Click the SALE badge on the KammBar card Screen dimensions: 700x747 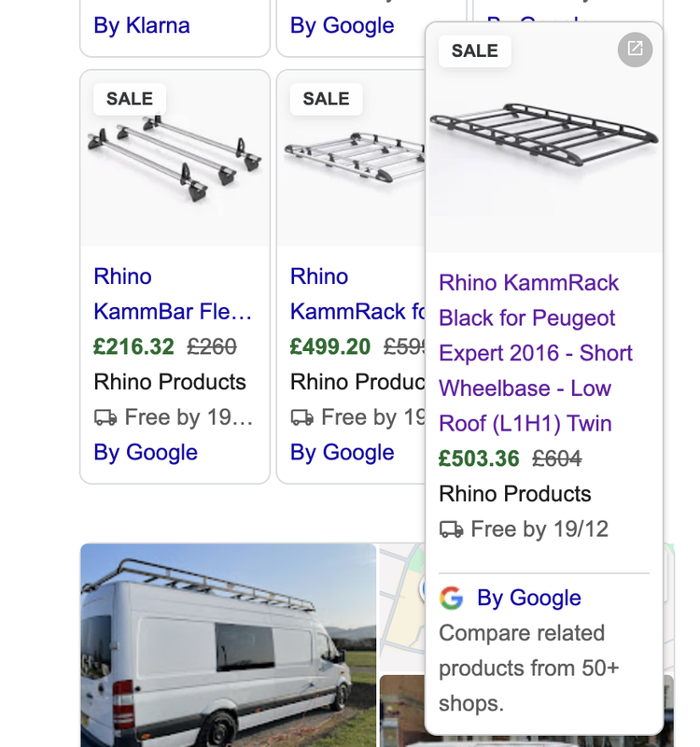(x=130, y=99)
